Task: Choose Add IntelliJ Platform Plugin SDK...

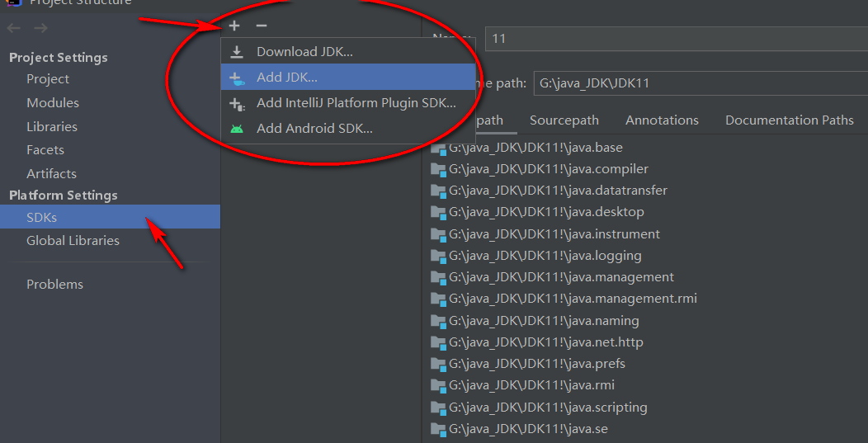Action: 348,103
